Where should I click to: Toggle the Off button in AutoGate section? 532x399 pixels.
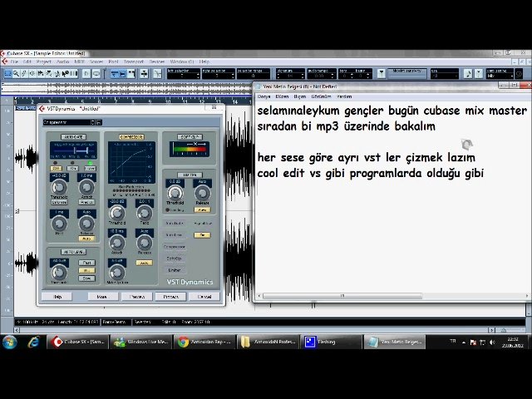click(x=56, y=168)
